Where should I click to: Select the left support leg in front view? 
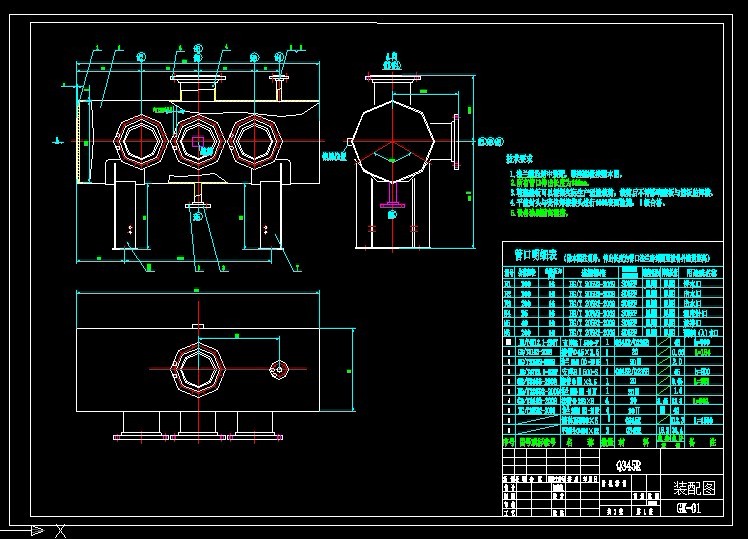(x=125, y=216)
